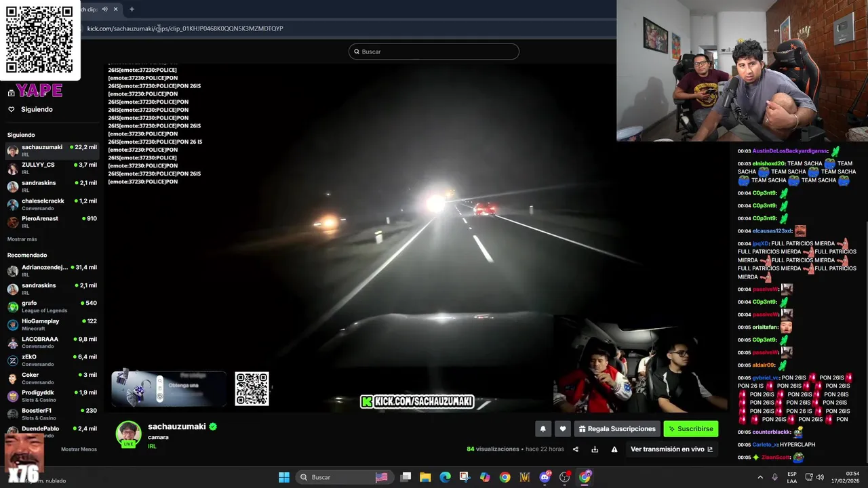Open PieroArenast channel in sidebar
Image resolution: width=868 pixels, height=488 pixels.
[52, 222]
